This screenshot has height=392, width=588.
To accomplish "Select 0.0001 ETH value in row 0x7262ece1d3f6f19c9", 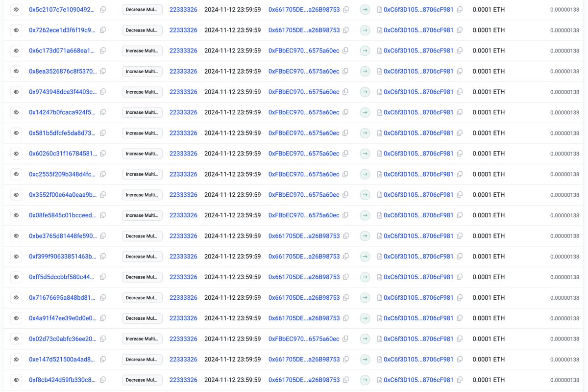I will click(x=489, y=30).
